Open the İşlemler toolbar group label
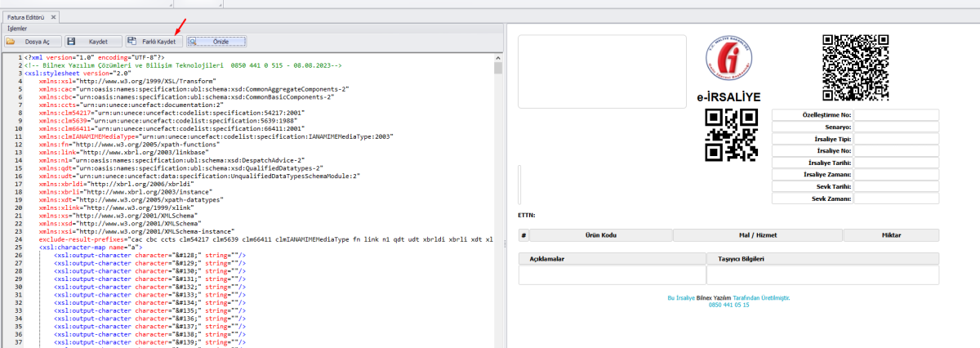The image size is (980, 348). tap(17, 29)
